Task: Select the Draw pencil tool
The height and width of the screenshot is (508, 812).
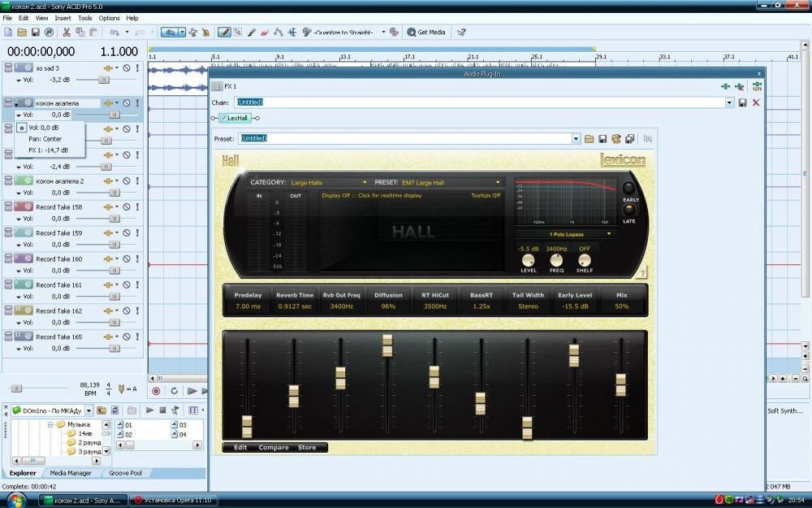Action: 224,33
